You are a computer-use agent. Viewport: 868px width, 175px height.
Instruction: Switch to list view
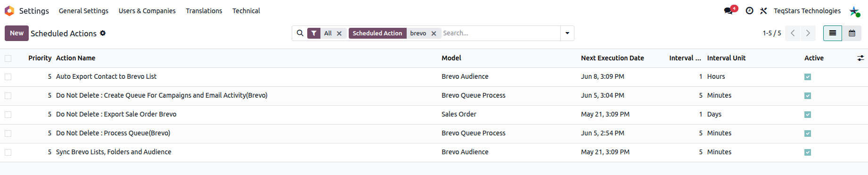(833, 33)
